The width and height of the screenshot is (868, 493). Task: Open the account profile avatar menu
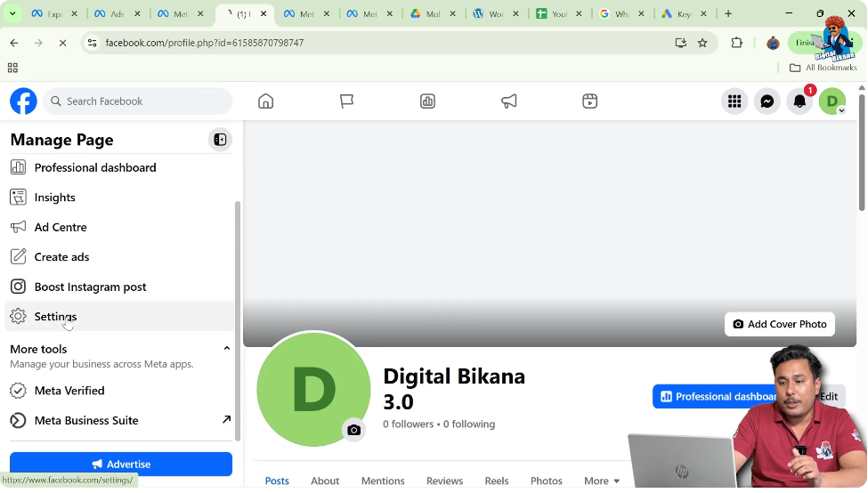click(x=832, y=101)
